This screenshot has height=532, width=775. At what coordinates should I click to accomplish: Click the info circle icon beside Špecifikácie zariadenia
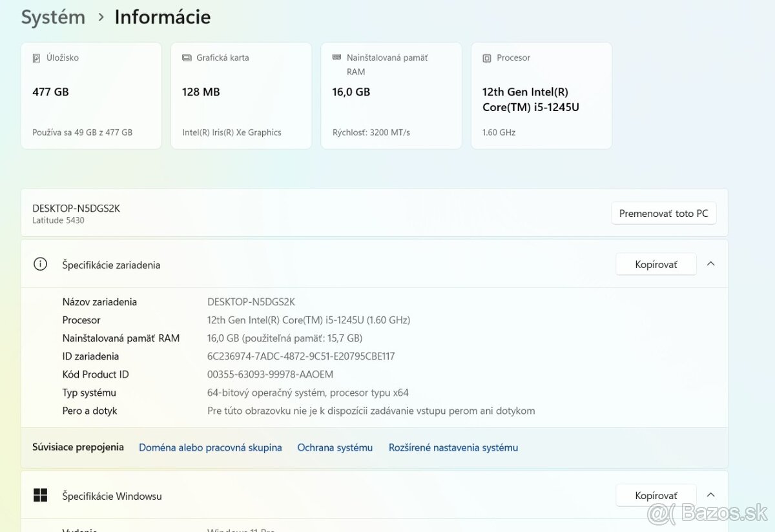pyautogui.click(x=40, y=264)
